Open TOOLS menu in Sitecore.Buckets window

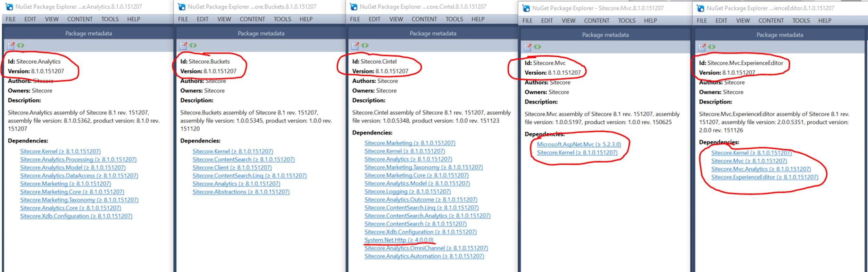point(282,19)
